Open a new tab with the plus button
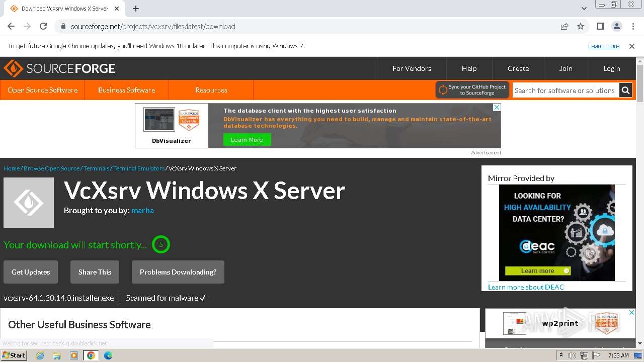Viewport: 644px width, 362px height. coord(136,9)
